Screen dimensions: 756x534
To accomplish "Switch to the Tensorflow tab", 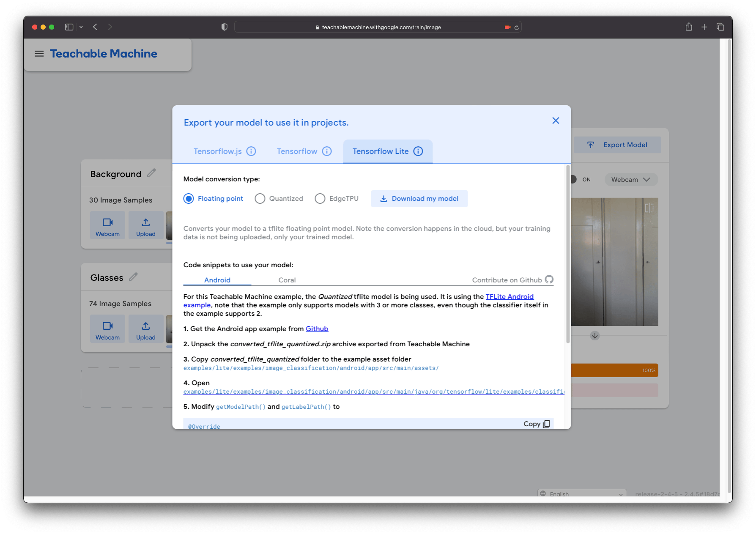I will coord(297,151).
